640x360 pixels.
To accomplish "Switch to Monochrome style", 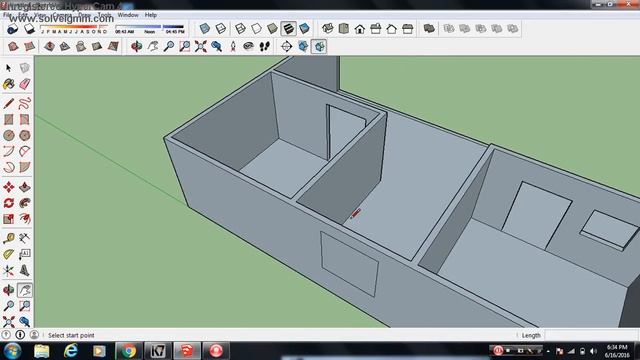I will click(304, 29).
